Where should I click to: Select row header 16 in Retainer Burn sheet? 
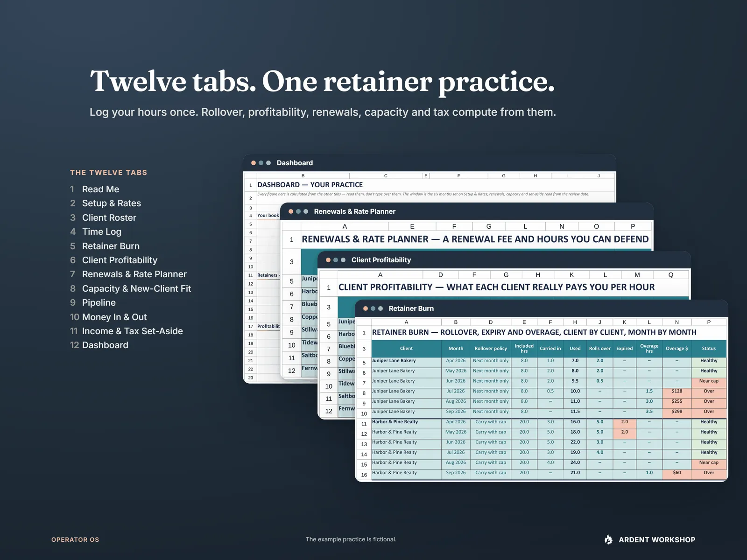364,475
